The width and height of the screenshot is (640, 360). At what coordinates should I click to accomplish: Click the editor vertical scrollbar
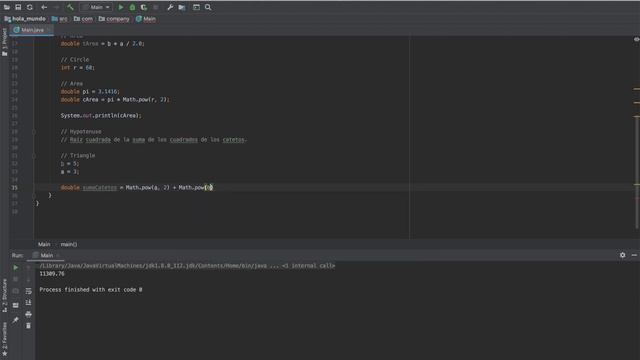637,171
